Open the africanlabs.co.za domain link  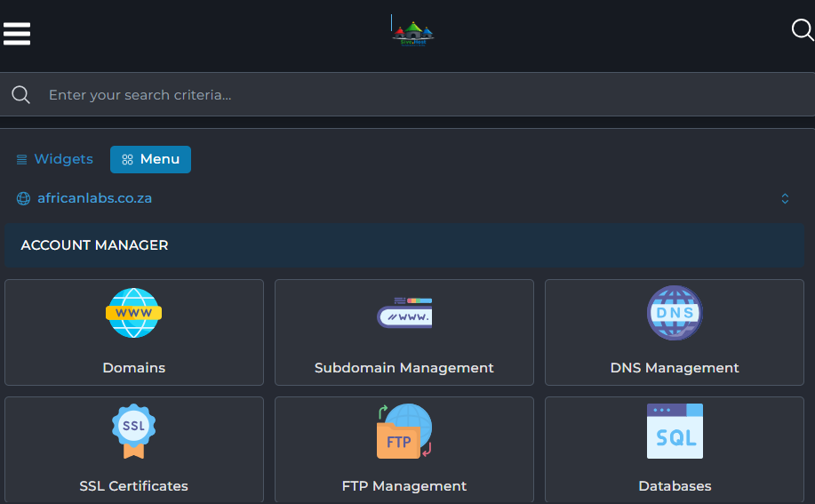coord(94,198)
